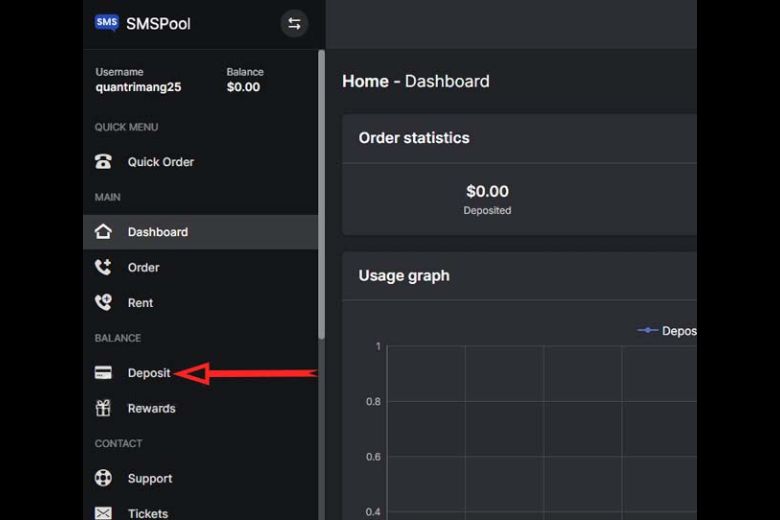
Task: Click the Order phone-plus icon
Action: pyautogui.click(x=103, y=267)
